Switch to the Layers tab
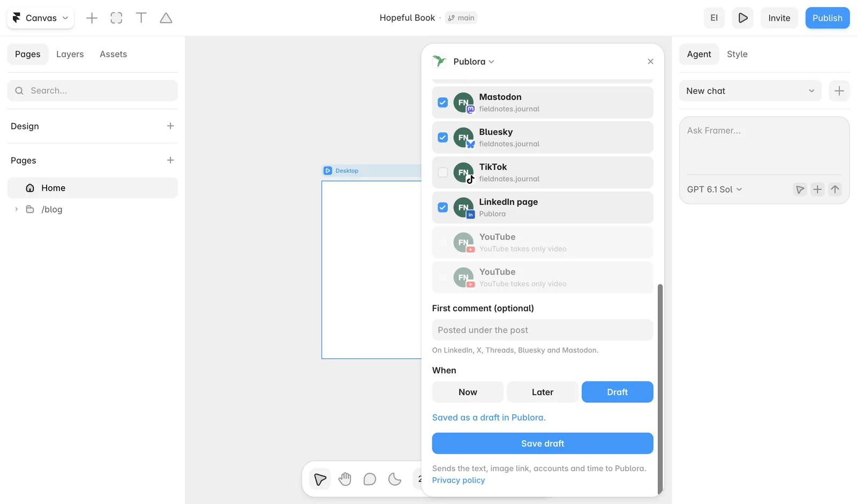This screenshot has width=857, height=504. [x=70, y=54]
